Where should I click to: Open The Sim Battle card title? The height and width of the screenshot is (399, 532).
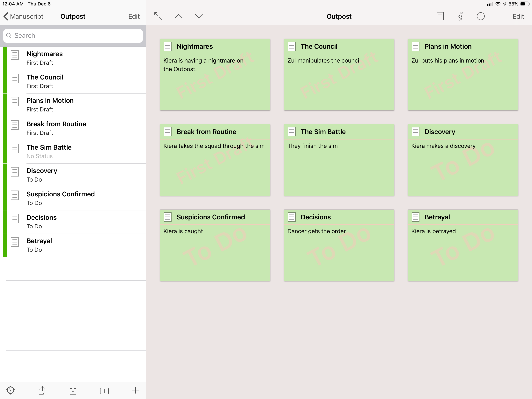coord(323,132)
